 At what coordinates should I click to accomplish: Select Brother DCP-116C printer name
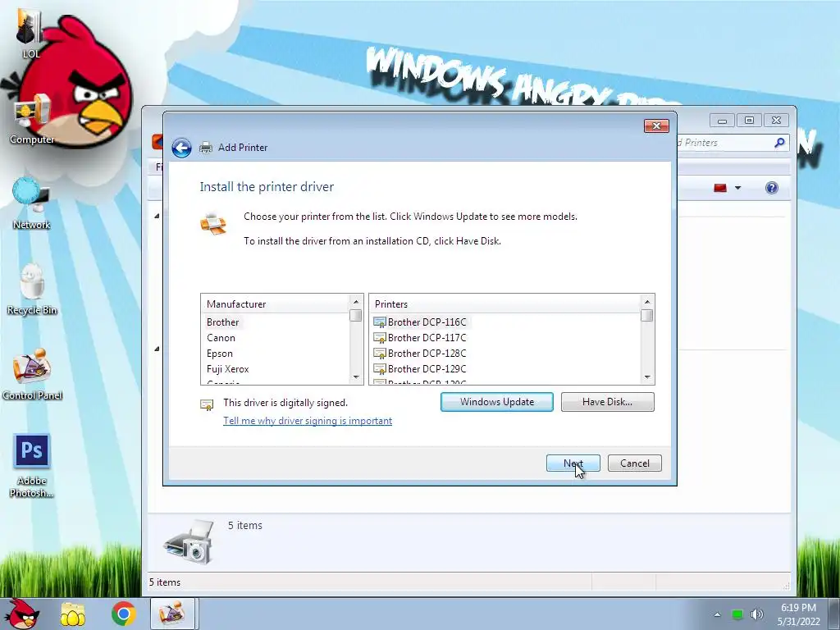point(427,322)
